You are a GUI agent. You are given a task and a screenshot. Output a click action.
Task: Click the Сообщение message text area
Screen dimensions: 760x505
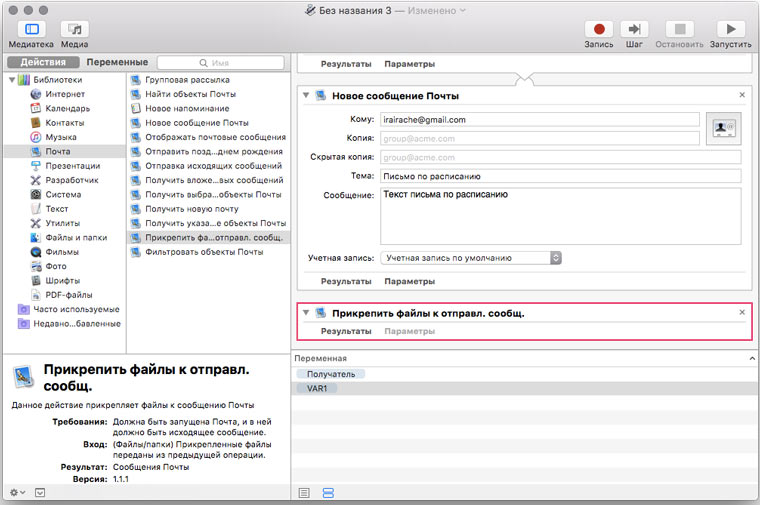pos(561,216)
